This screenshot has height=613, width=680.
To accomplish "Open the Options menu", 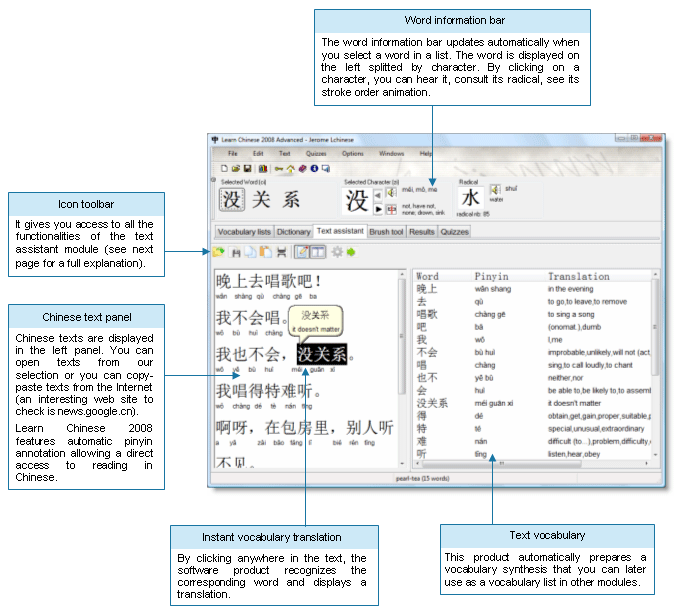I will [353, 153].
